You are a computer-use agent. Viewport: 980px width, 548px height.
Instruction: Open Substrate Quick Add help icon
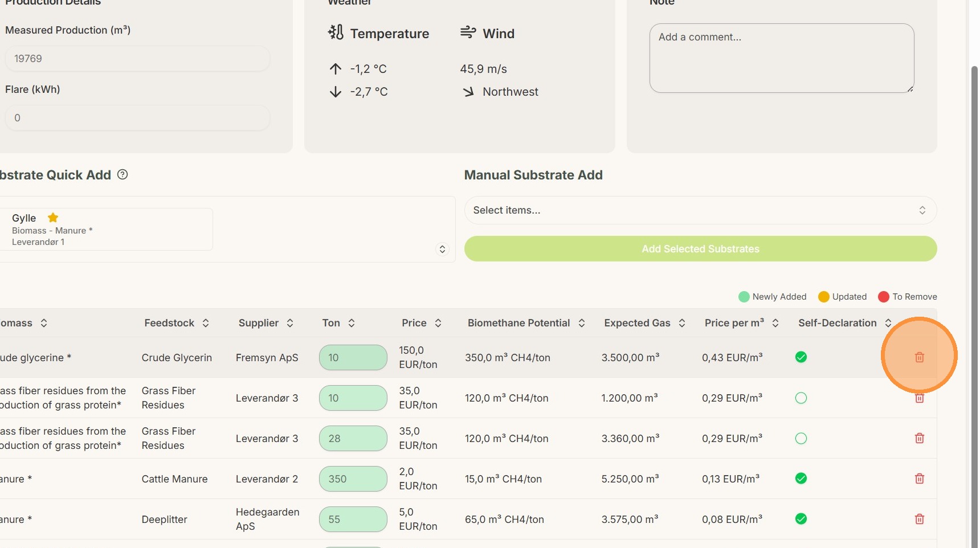tap(122, 175)
